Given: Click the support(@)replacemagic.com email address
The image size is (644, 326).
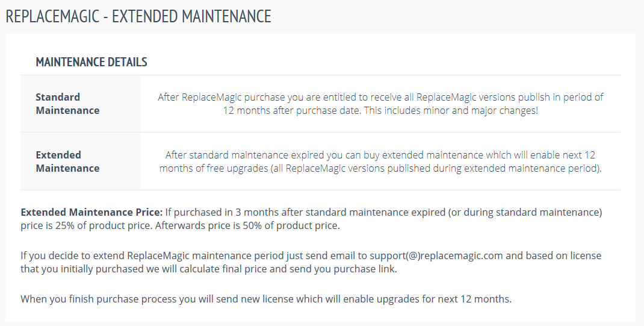Looking at the screenshot, I should [x=436, y=255].
